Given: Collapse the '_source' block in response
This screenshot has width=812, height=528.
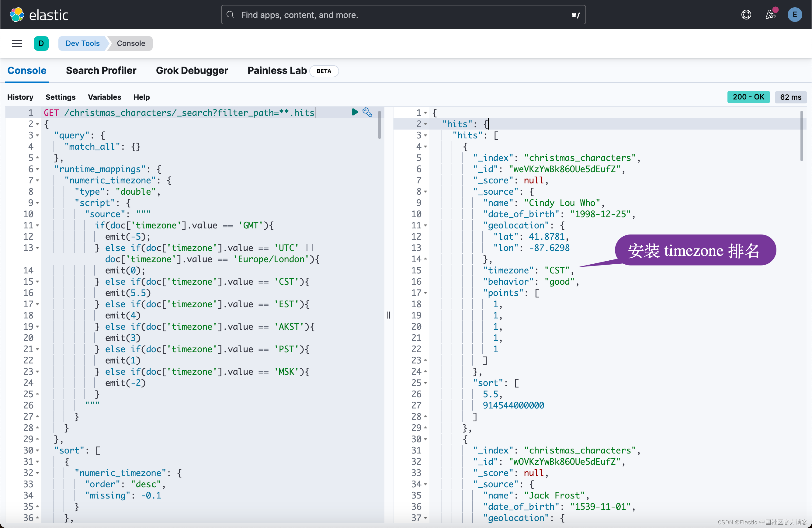Looking at the screenshot, I should pos(425,192).
